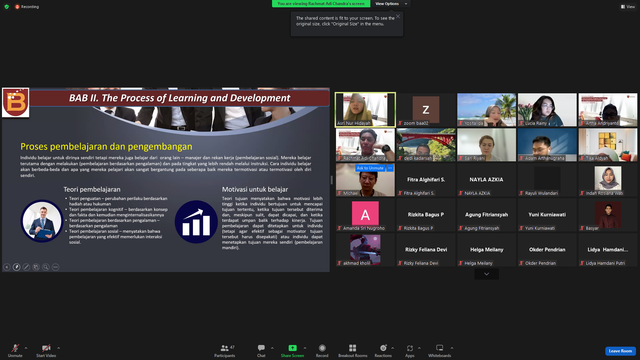Click the Leave Room button
The height and width of the screenshot is (360, 640).
(x=620, y=351)
